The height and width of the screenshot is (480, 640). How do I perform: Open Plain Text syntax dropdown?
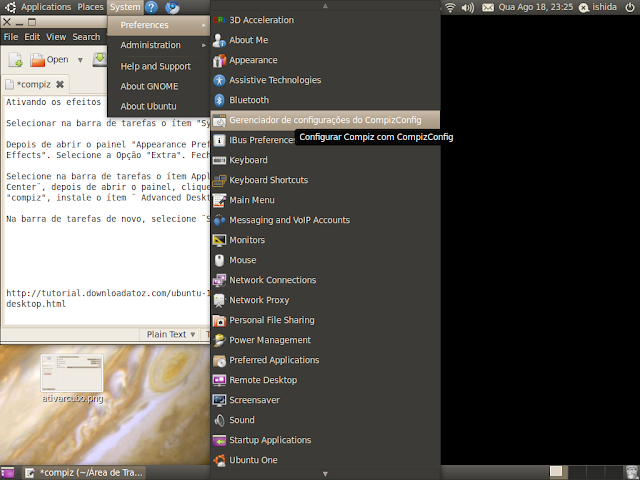click(171, 334)
